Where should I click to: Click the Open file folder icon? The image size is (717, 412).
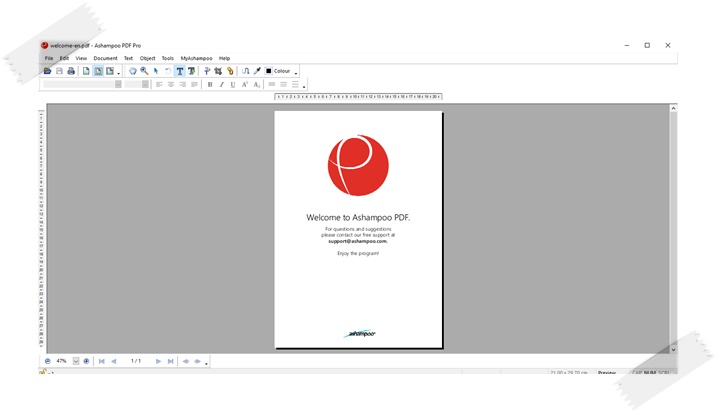point(47,71)
